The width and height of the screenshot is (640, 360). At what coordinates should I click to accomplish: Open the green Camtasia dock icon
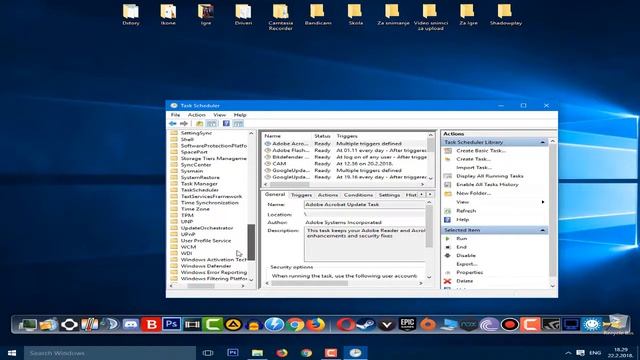pos(213,324)
